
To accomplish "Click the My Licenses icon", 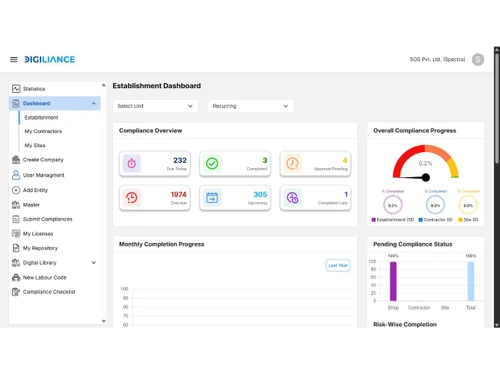I will (x=16, y=233).
